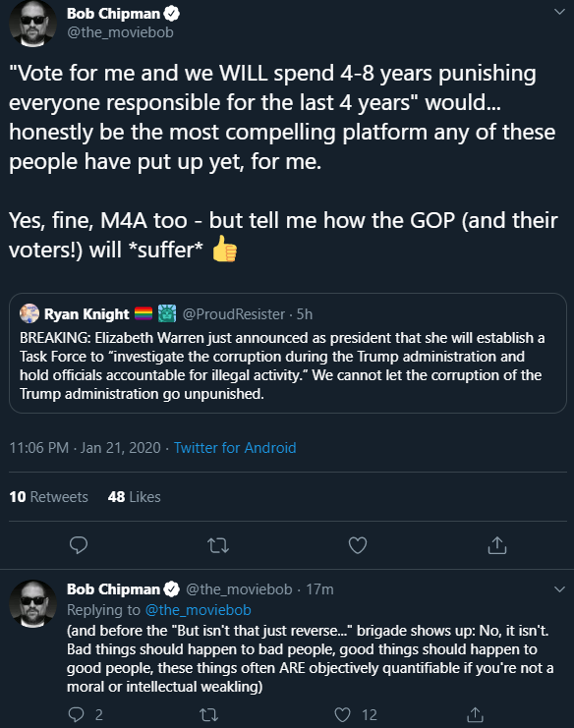Open the Twitter for Android link
The height and width of the screenshot is (728, 574).
click(235, 448)
